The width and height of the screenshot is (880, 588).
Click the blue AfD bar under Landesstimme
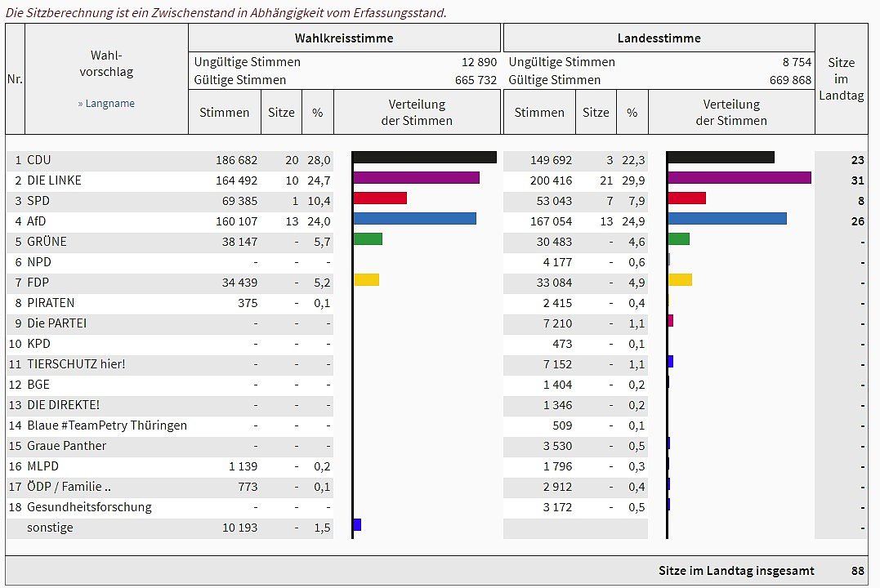point(726,219)
